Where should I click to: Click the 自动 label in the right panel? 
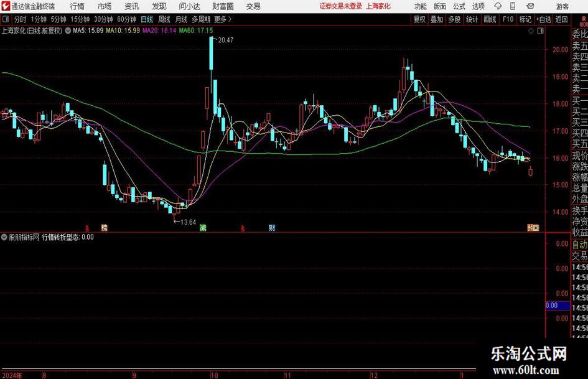click(580, 245)
